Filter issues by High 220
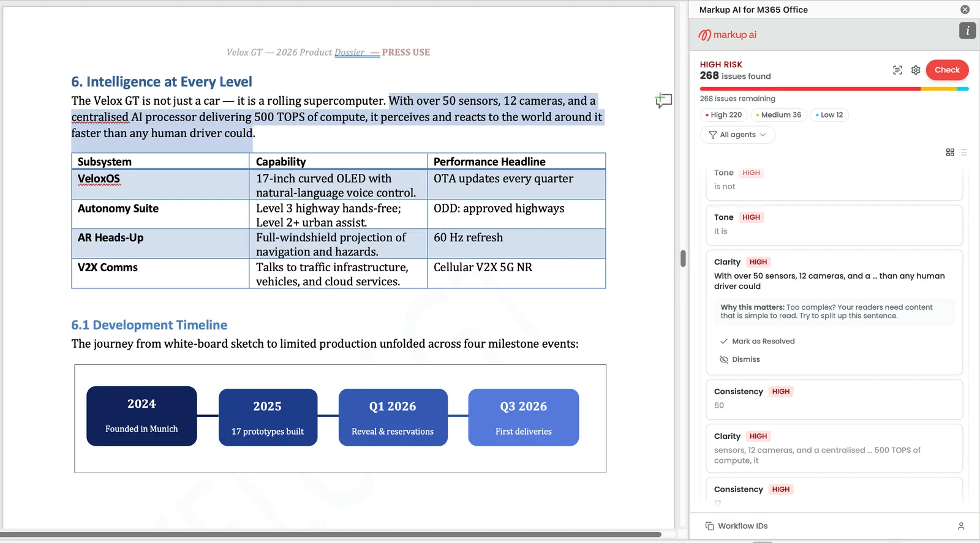 click(x=723, y=115)
